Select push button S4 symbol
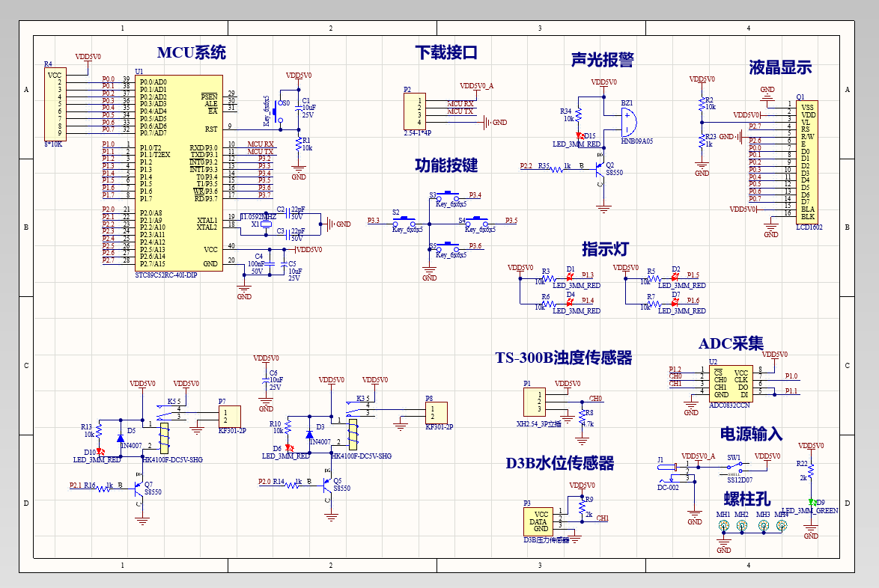Viewport: 879px width, 588px height. [x=476, y=221]
